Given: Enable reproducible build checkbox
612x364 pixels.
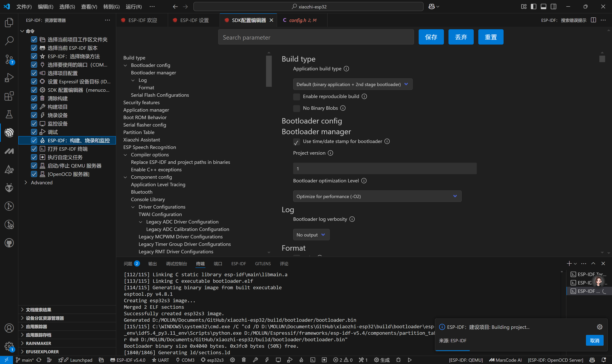Looking at the screenshot, I should click(x=296, y=97).
